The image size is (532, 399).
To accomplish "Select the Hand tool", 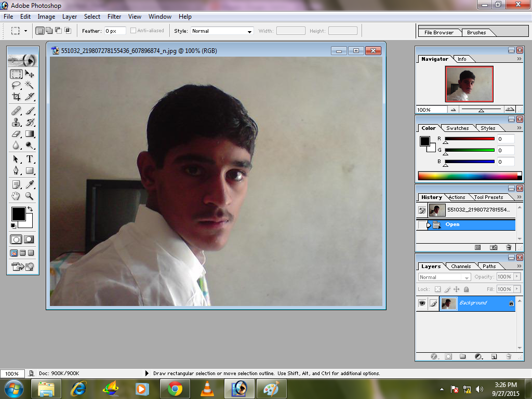I will [16, 196].
